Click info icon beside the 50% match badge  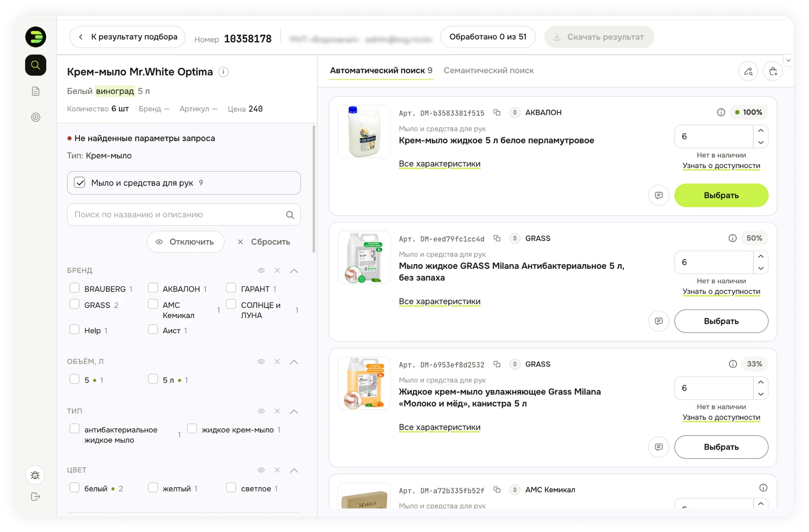coord(733,238)
